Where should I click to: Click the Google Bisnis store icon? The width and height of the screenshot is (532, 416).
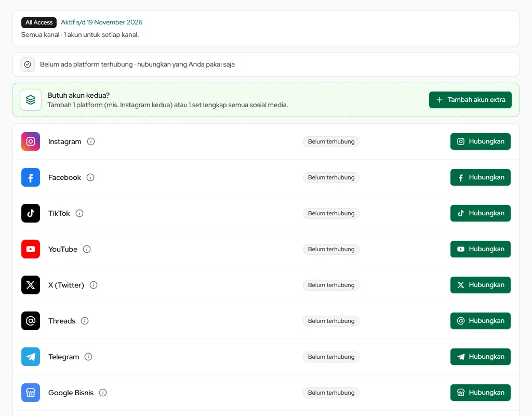click(31, 393)
